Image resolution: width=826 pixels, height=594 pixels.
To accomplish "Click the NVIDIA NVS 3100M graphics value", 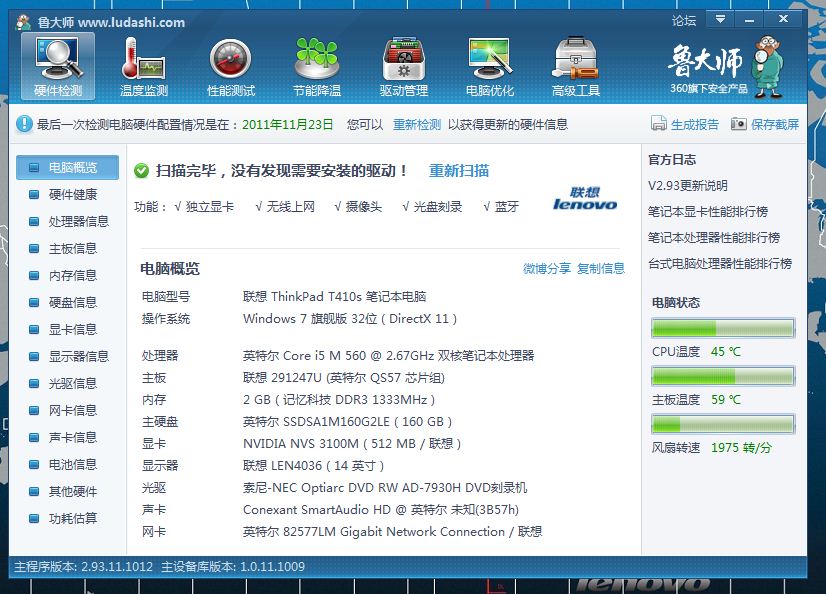I will [x=352, y=444].
